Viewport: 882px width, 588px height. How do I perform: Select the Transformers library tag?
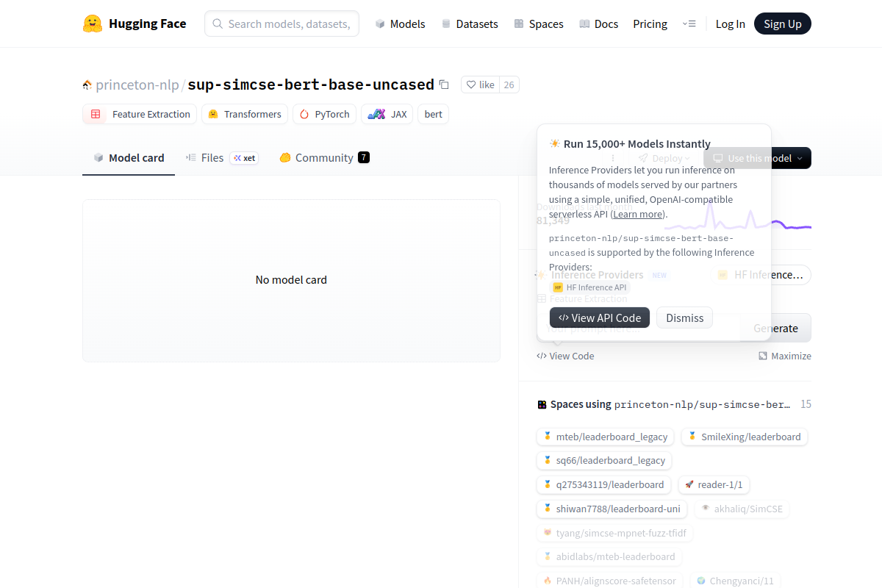244,114
